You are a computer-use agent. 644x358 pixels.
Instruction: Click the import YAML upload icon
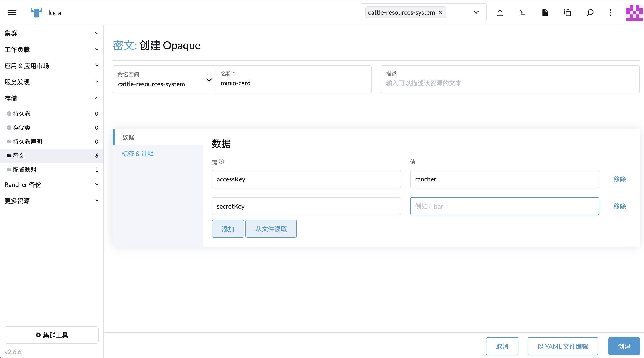click(500, 12)
